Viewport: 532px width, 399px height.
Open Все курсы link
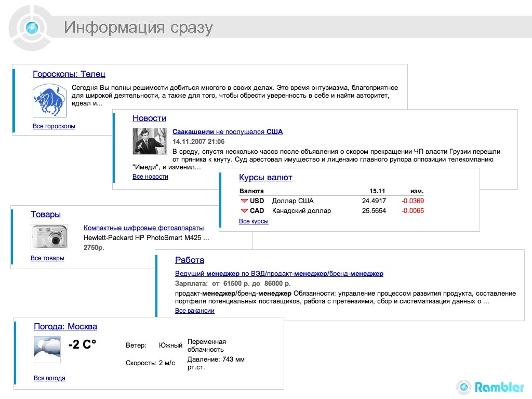[254, 221]
